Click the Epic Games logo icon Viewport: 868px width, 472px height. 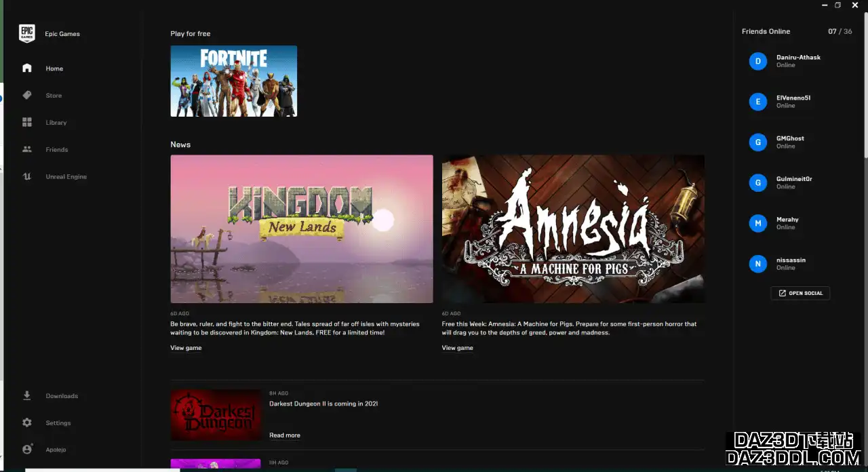point(26,33)
